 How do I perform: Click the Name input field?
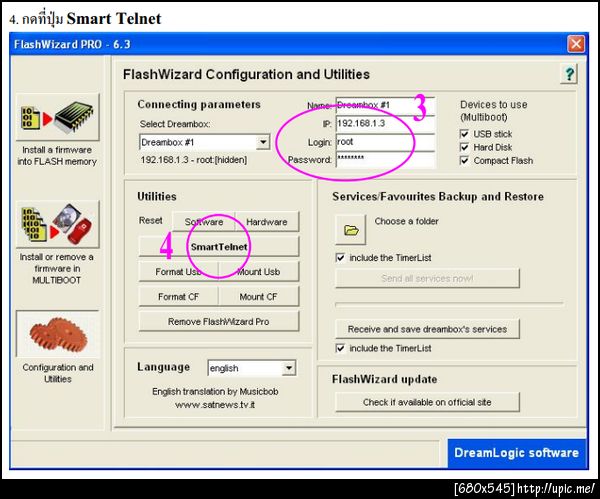click(386, 105)
